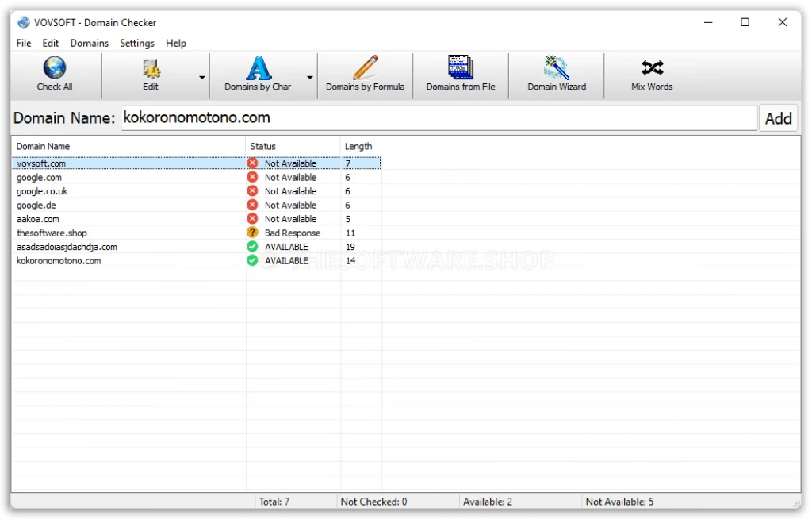
Task: Open Domains from File tool
Action: (x=461, y=75)
